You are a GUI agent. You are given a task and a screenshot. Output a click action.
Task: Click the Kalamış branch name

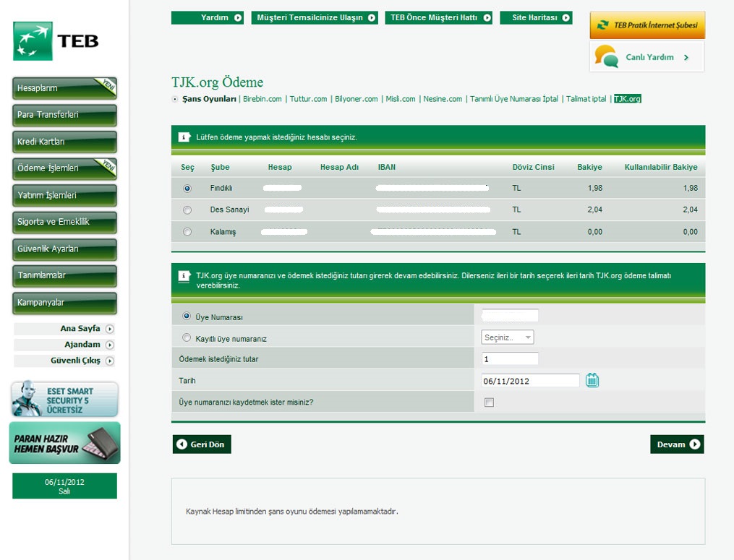223,232
